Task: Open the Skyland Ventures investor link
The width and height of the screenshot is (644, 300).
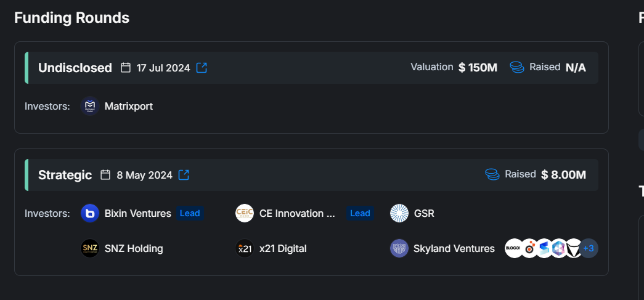Action: [455, 249]
